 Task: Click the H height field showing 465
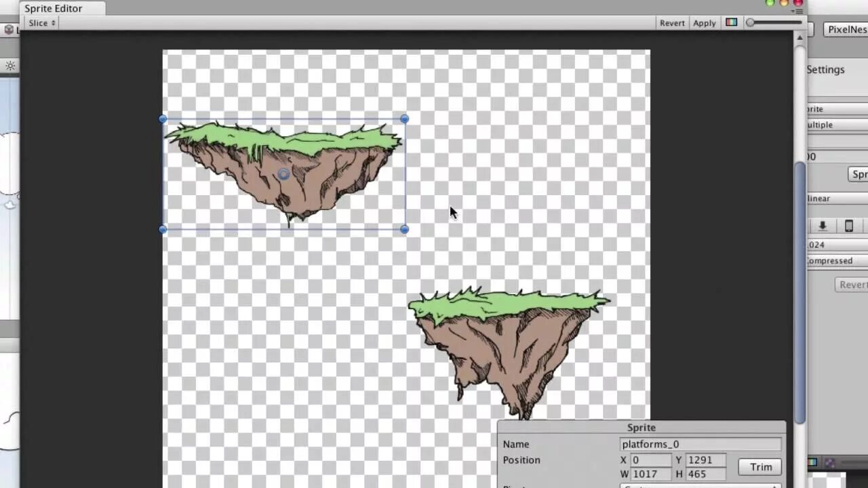click(x=705, y=474)
